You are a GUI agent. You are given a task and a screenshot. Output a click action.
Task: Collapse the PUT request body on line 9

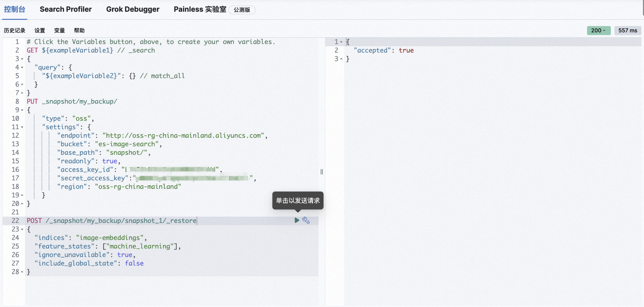click(22, 110)
